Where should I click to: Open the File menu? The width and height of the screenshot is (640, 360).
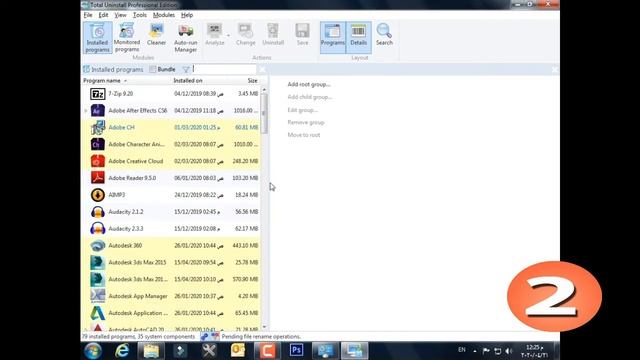(88, 15)
